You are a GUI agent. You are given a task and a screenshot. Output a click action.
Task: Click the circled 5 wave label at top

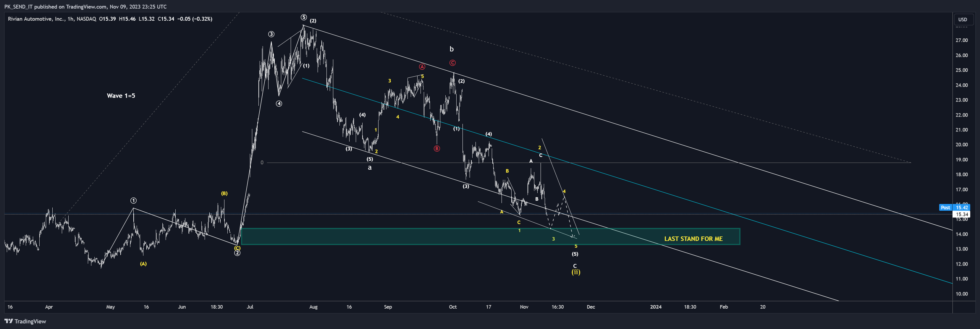[x=304, y=17]
